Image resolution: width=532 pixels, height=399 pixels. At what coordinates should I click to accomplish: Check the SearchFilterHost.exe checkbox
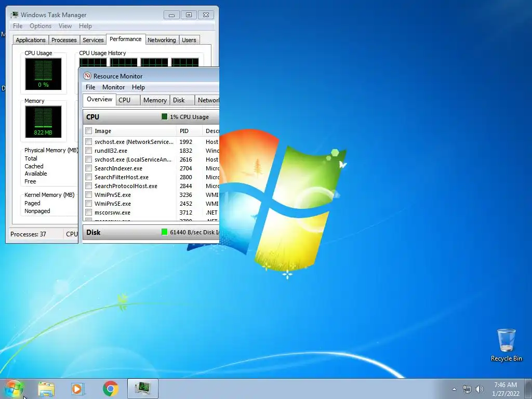[88, 177]
